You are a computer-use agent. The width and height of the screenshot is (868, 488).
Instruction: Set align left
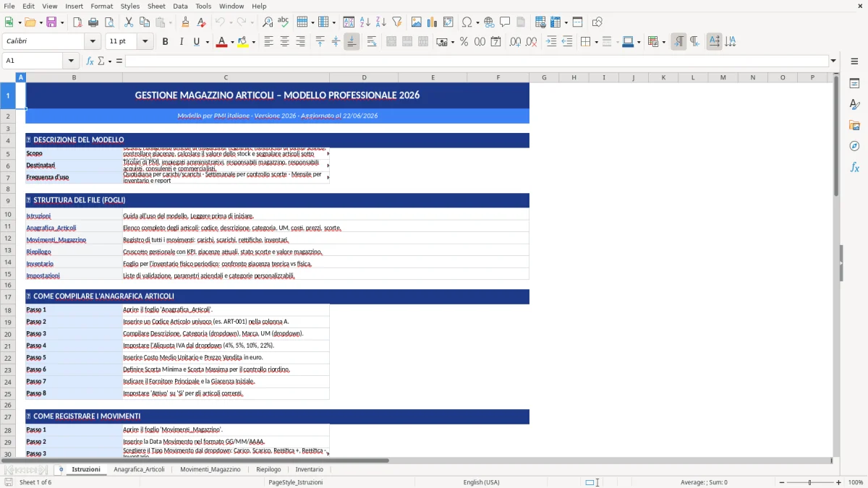pos(269,42)
